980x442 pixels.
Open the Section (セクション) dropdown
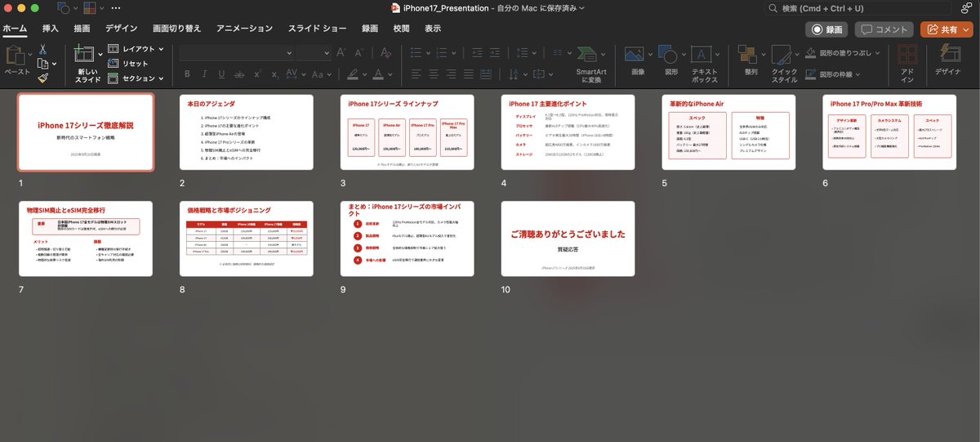(x=136, y=78)
